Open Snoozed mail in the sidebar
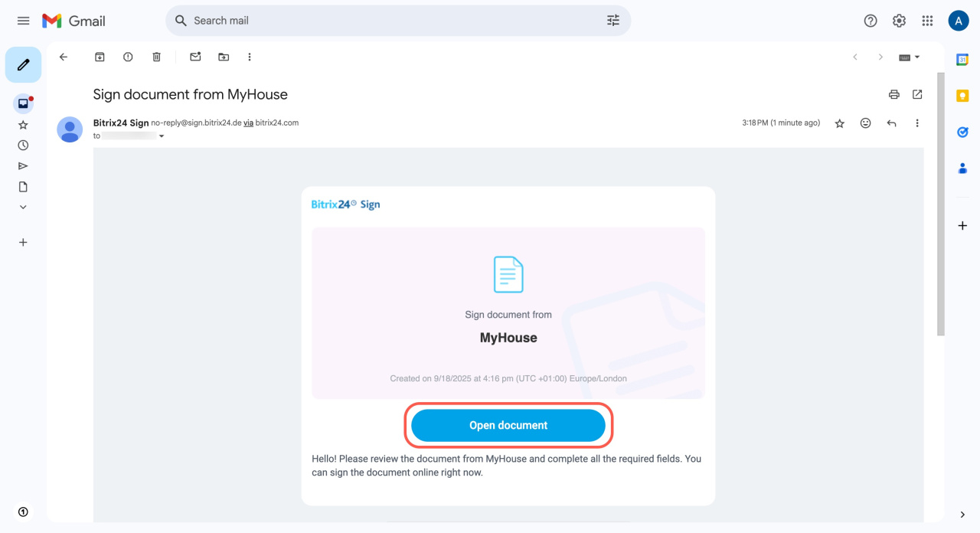Viewport: 980px width, 533px height. pyautogui.click(x=23, y=146)
